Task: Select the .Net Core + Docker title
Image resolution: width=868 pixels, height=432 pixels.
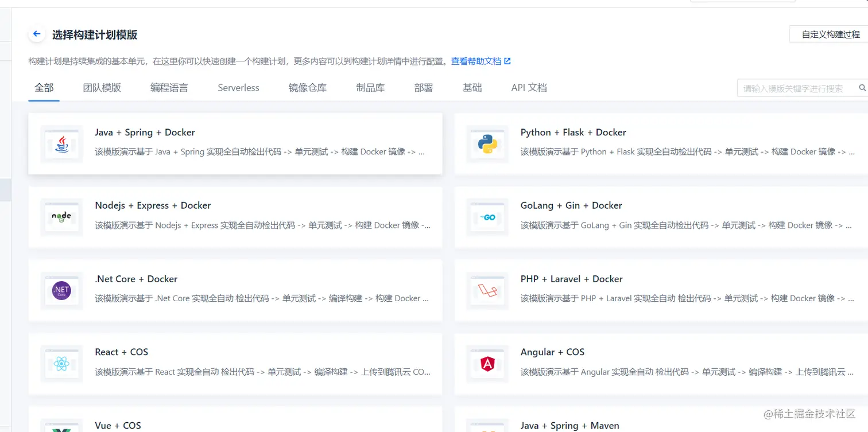Action: pos(136,279)
